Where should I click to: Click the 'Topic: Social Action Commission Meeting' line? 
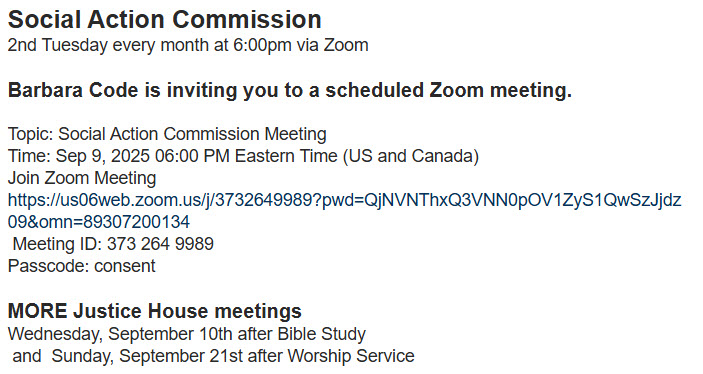(167, 134)
